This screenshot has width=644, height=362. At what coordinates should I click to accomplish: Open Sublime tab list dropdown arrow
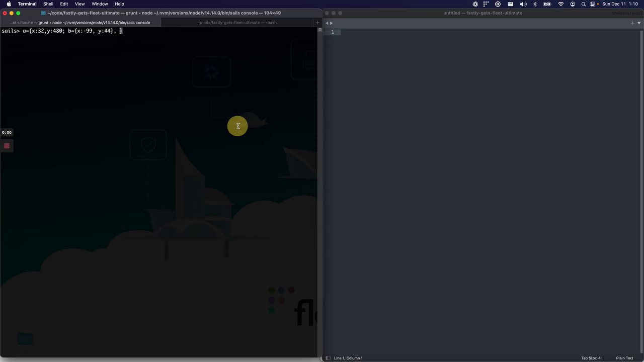[x=639, y=23]
